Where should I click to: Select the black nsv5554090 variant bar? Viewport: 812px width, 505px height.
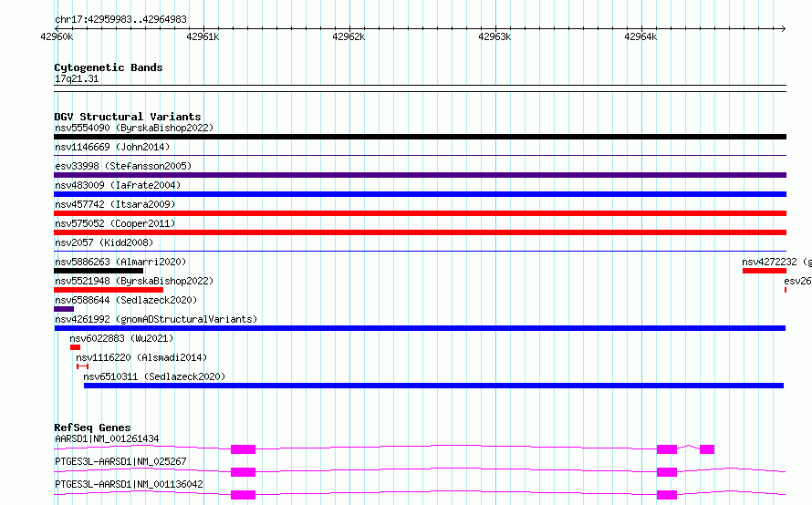pos(420,137)
